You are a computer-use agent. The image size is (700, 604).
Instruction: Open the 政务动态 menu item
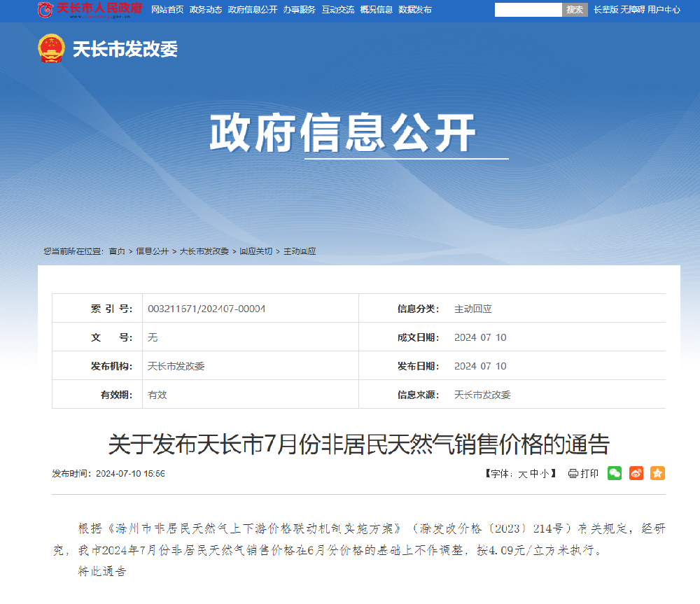(x=206, y=9)
